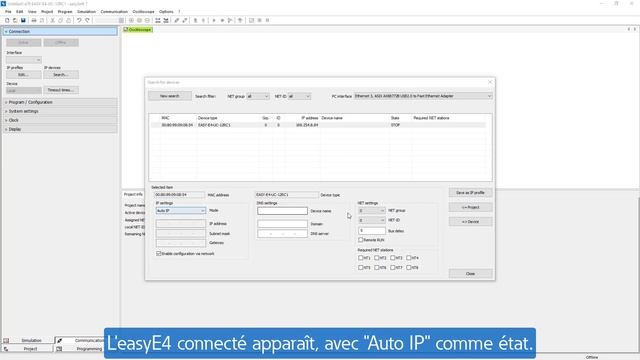Screen dimensions: 640x360
Task: Click the Copy toolbar icon
Action: click(x=60, y=20)
